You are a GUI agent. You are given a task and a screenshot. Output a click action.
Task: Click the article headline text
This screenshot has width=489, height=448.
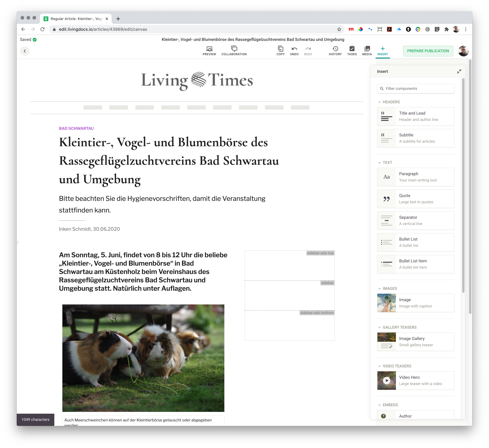[169, 161]
